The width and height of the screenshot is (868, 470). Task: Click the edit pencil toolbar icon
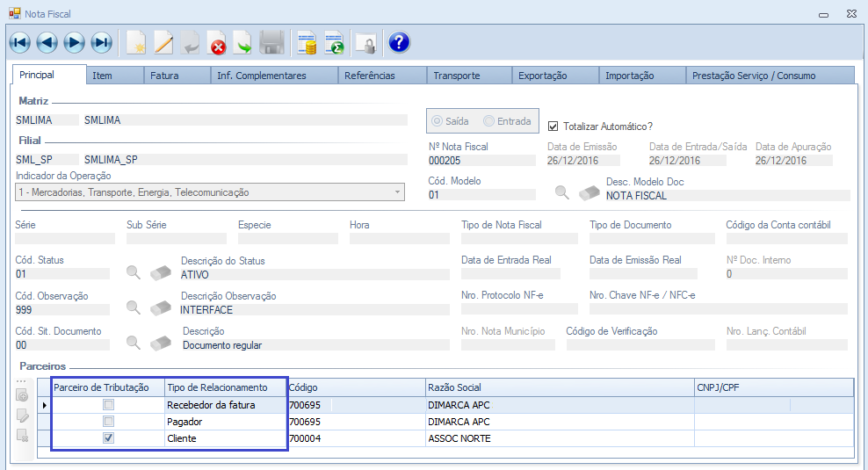[163, 42]
